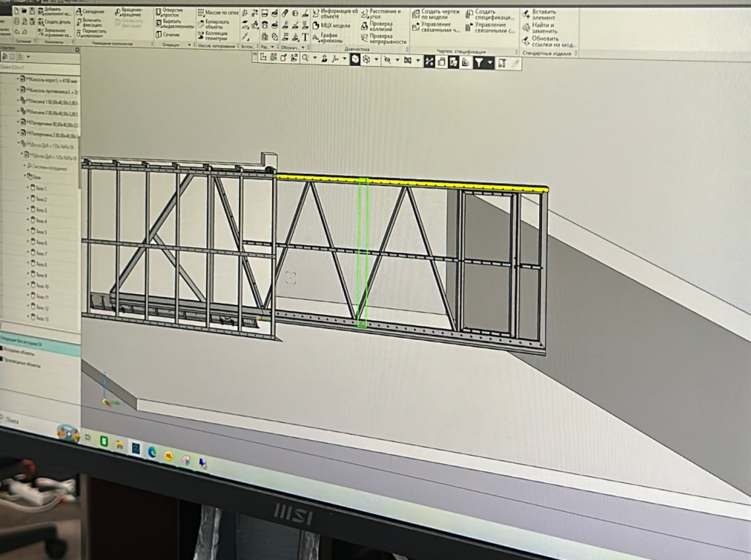Open the filter funnel dropdown arrow
The width and height of the screenshot is (751, 560).
tap(489, 63)
